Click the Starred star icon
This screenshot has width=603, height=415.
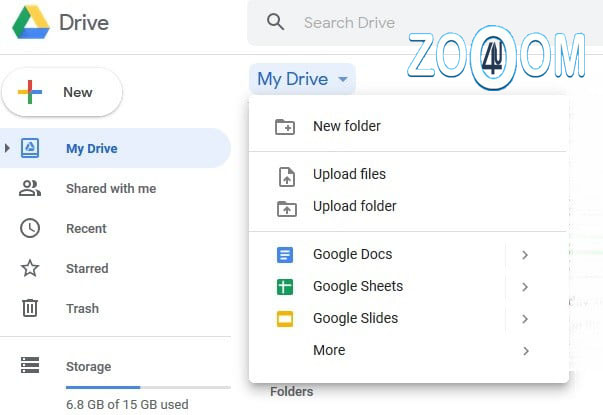pyautogui.click(x=30, y=268)
